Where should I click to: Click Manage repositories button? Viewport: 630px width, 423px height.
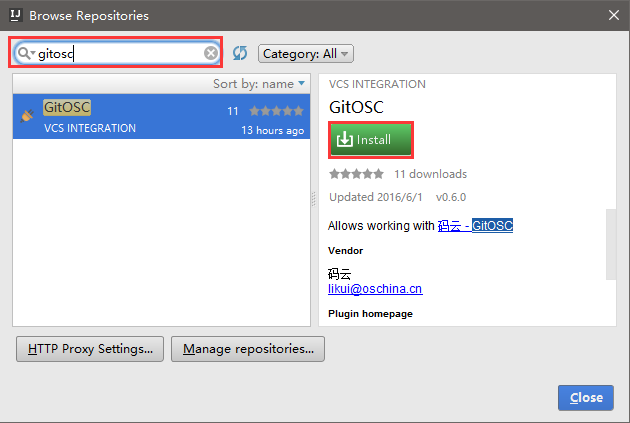[x=248, y=349]
